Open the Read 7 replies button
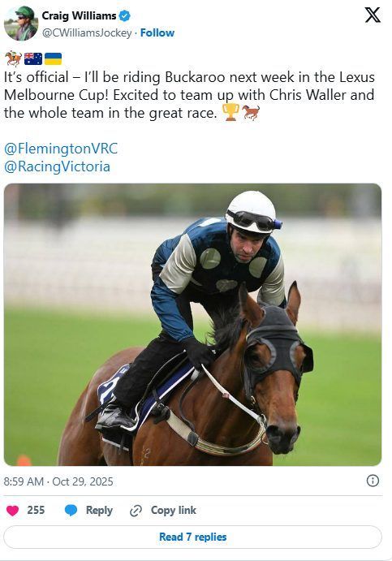Screen dimensions: 392x561 point(192,537)
